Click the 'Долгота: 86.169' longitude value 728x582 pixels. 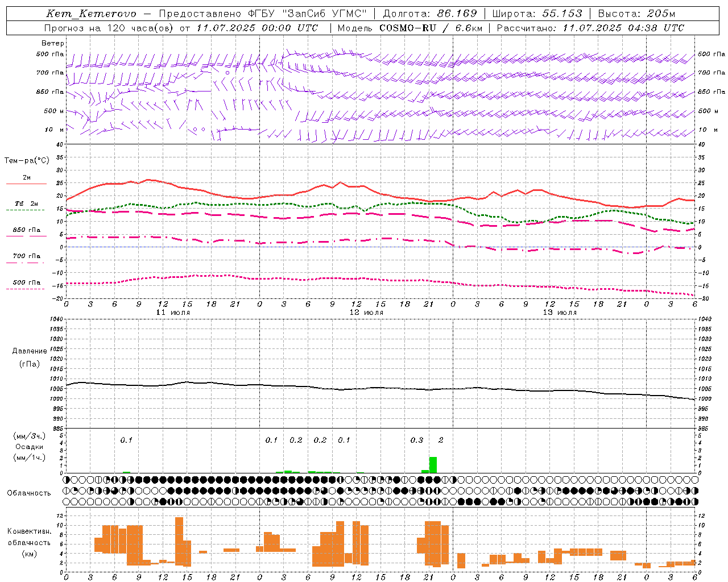click(x=430, y=14)
